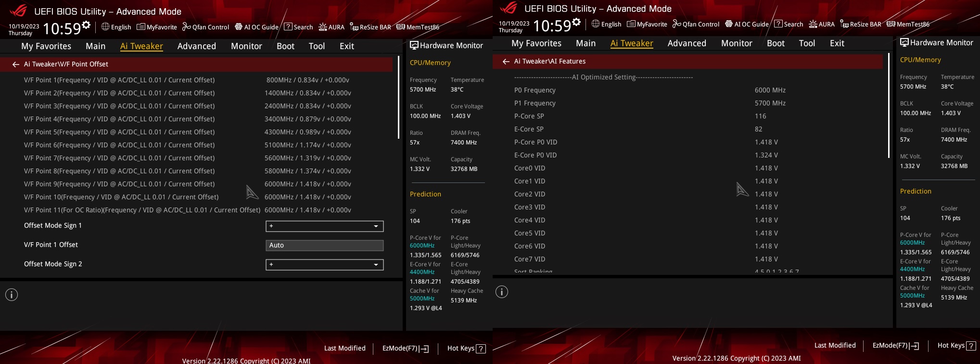Screen dimensions: 980x364
Task: Open the Offset Mode Sign 1 dropdown
Action: [325, 226]
